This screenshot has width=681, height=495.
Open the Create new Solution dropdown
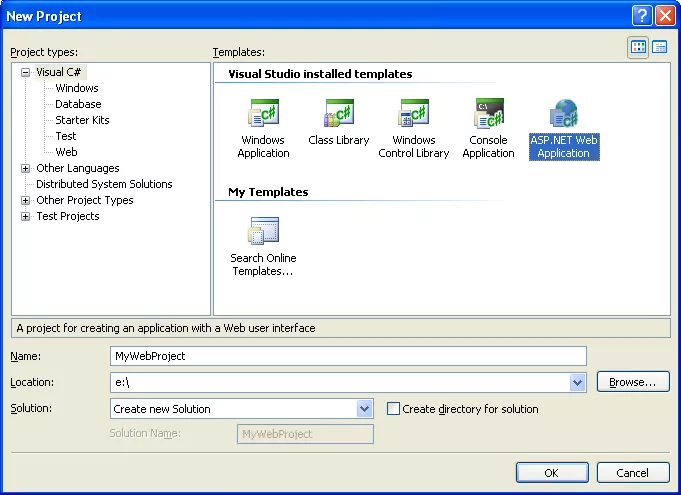(364, 409)
